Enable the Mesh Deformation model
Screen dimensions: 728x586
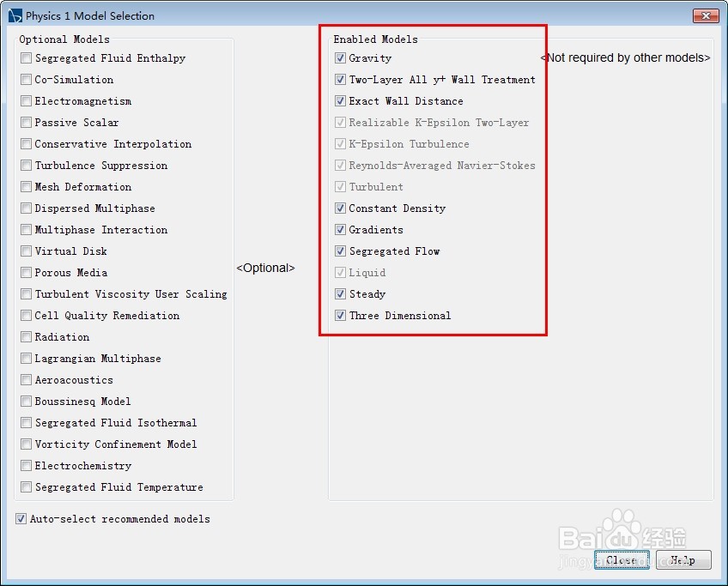click(27, 186)
